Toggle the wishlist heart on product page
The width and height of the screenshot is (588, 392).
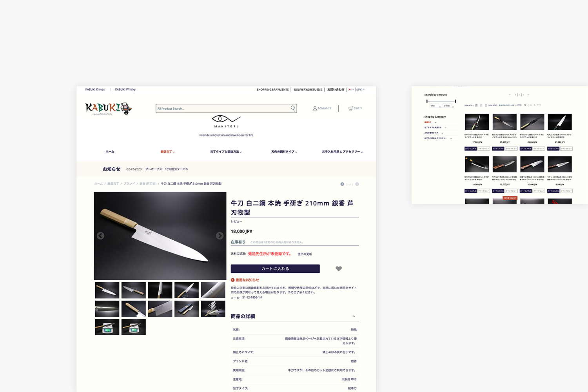[338, 269]
